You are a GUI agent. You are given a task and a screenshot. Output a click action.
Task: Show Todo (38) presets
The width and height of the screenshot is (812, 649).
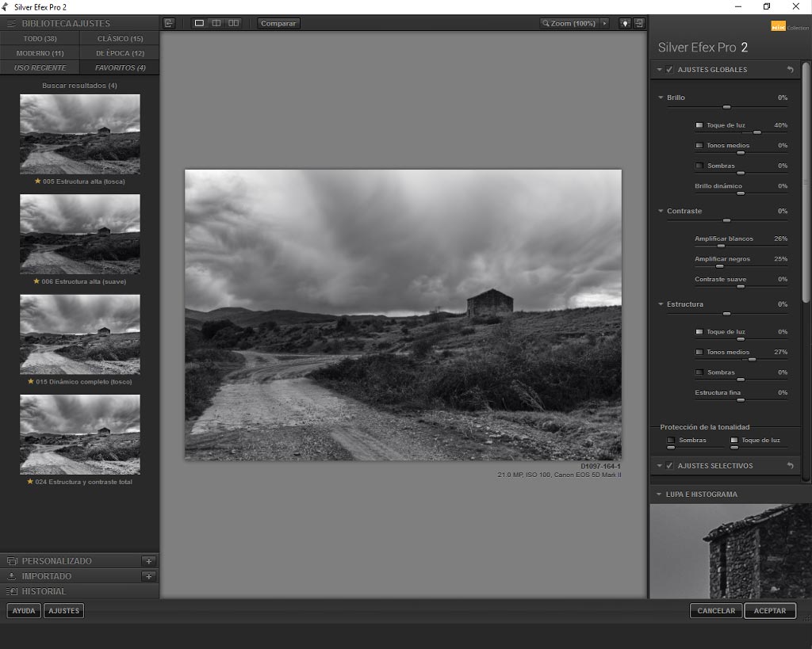(40, 38)
